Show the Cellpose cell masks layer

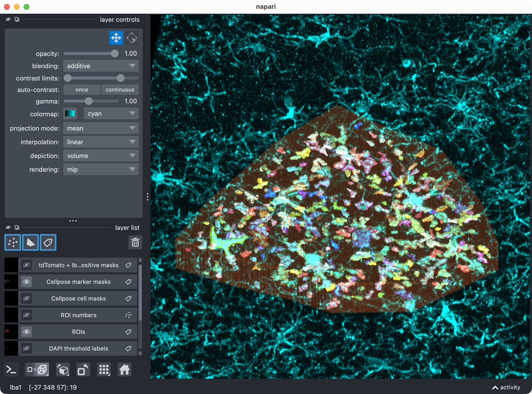[26, 299]
